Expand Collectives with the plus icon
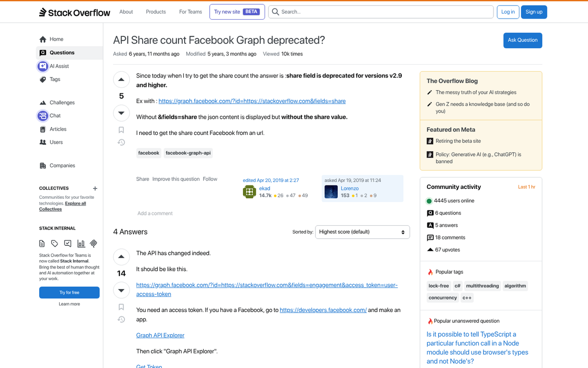The height and width of the screenshot is (368, 588). coord(95,188)
